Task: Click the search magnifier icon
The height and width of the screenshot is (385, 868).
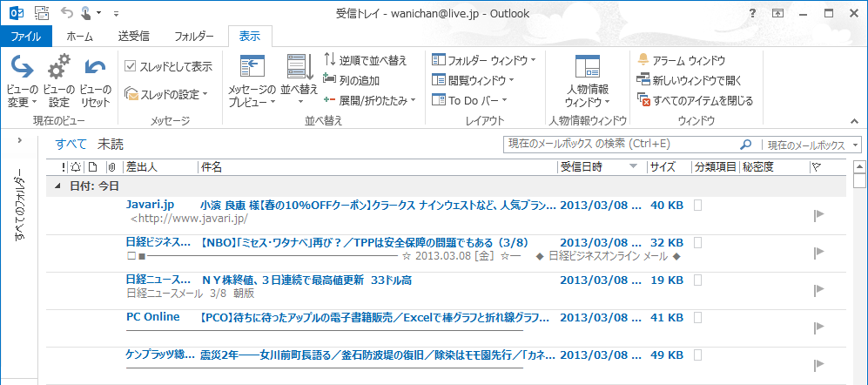Action: tap(745, 145)
